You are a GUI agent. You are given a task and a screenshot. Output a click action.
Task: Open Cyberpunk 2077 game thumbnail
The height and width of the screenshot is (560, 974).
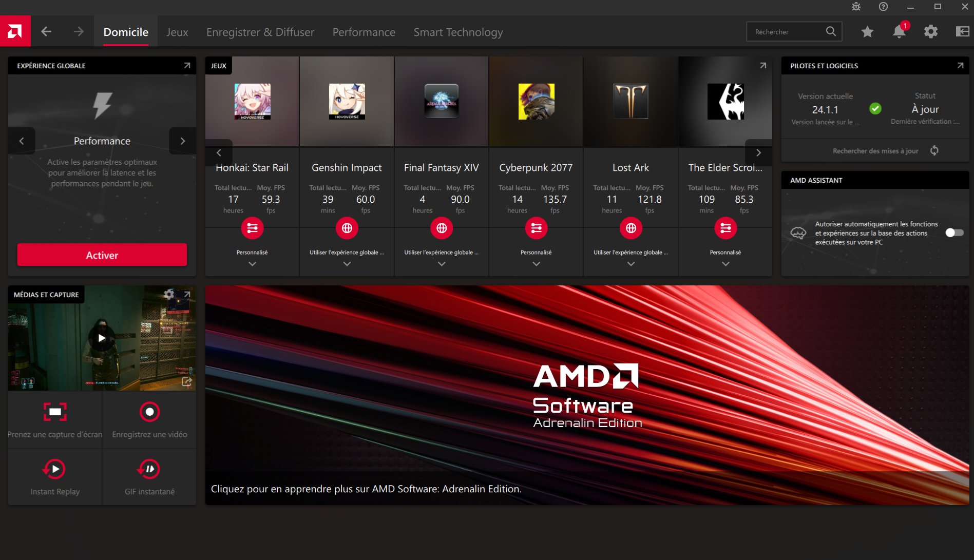pyautogui.click(x=536, y=102)
